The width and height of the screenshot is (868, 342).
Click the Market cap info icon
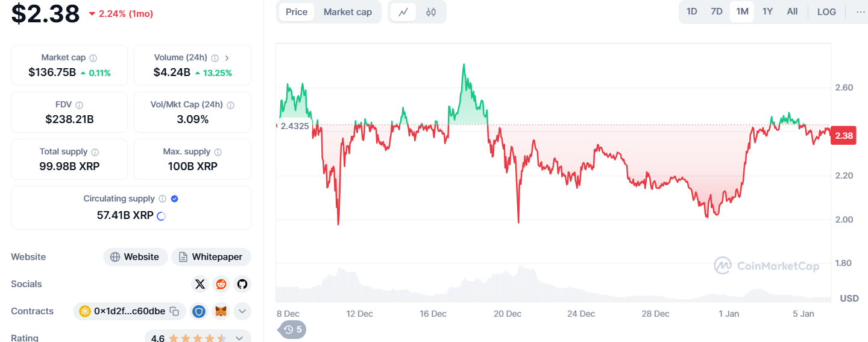[93, 58]
